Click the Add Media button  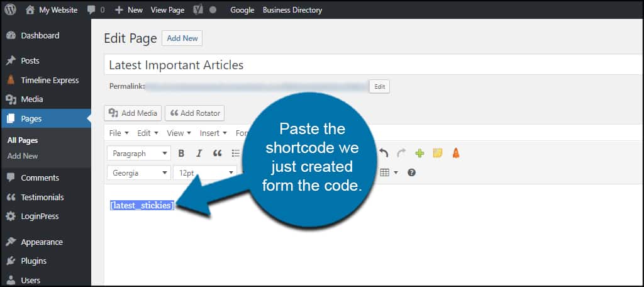133,113
